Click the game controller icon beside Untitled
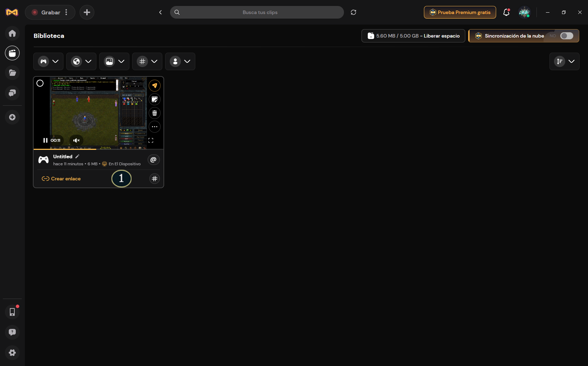The height and width of the screenshot is (366, 588). click(x=43, y=160)
